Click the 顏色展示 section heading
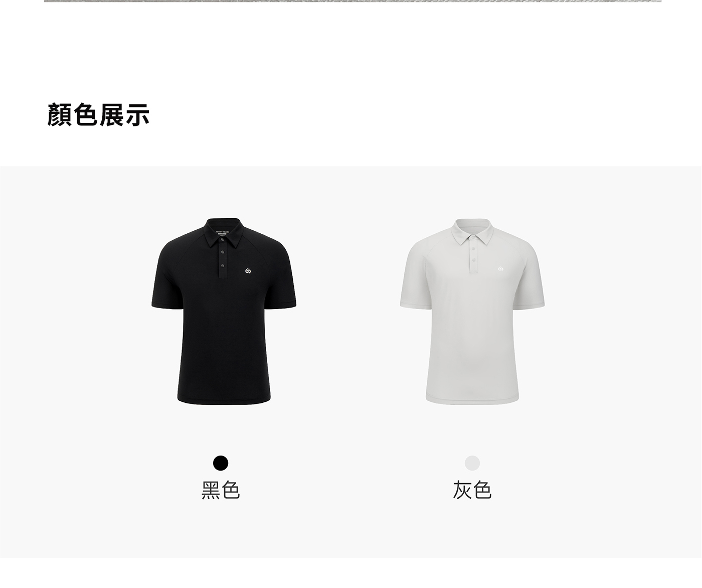The height and width of the screenshot is (588, 702). tap(98, 115)
